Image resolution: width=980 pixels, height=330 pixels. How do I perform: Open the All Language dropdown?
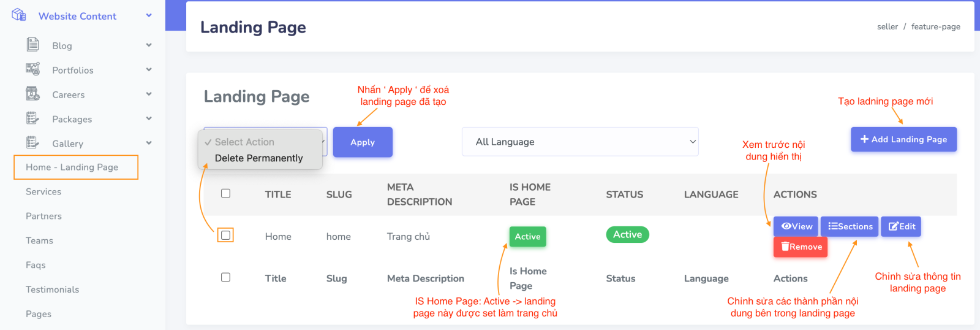(x=579, y=142)
